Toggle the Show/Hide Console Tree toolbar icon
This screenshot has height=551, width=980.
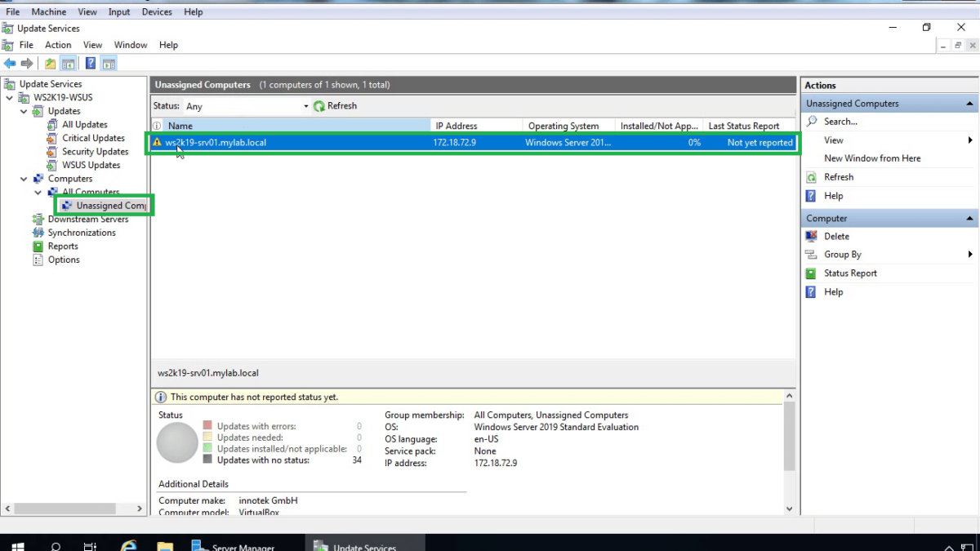pyautogui.click(x=69, y=64)
